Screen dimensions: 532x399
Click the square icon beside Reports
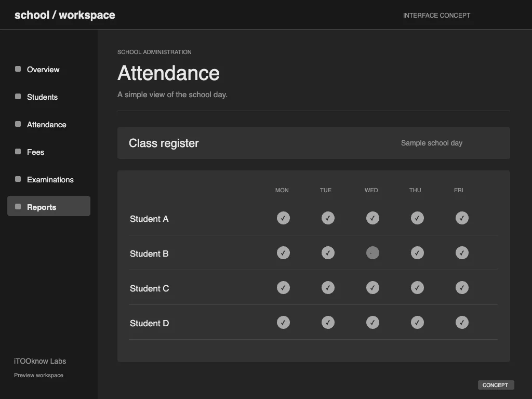click(x=18, y=207)
